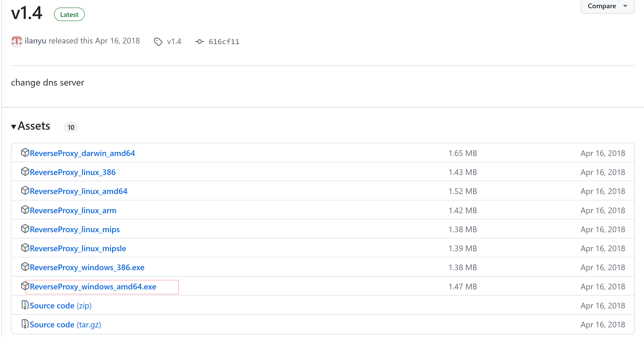Click the Apr 16, 2018 date in the darwin_amd64 row

[603, 153]
